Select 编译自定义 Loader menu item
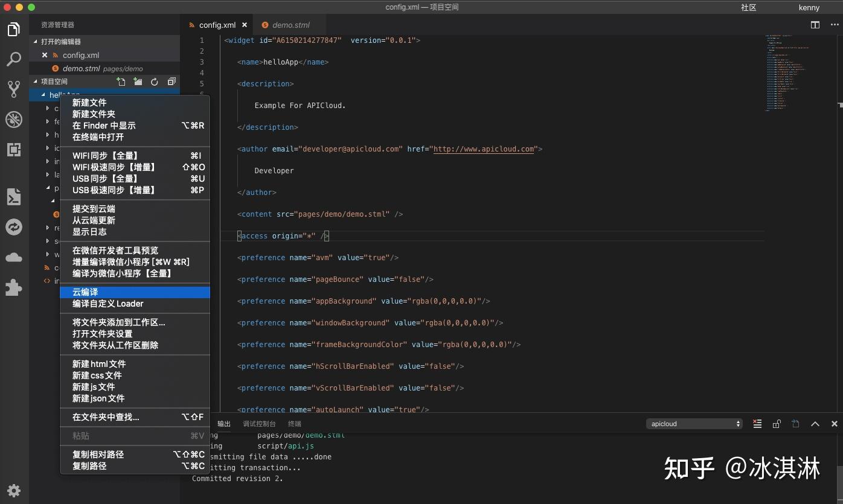The image size is (843, 504). 135,304
